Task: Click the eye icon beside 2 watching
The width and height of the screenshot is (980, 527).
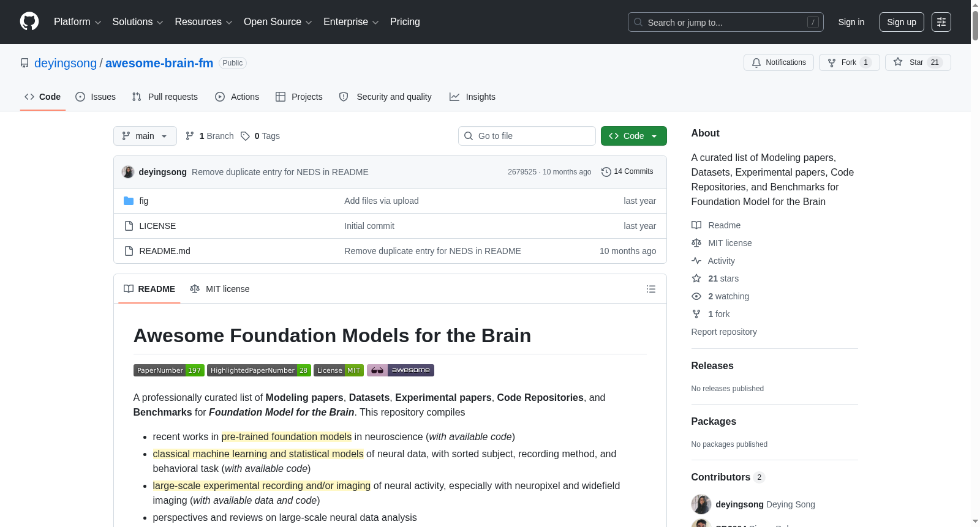Action: (x=696, y=296)
